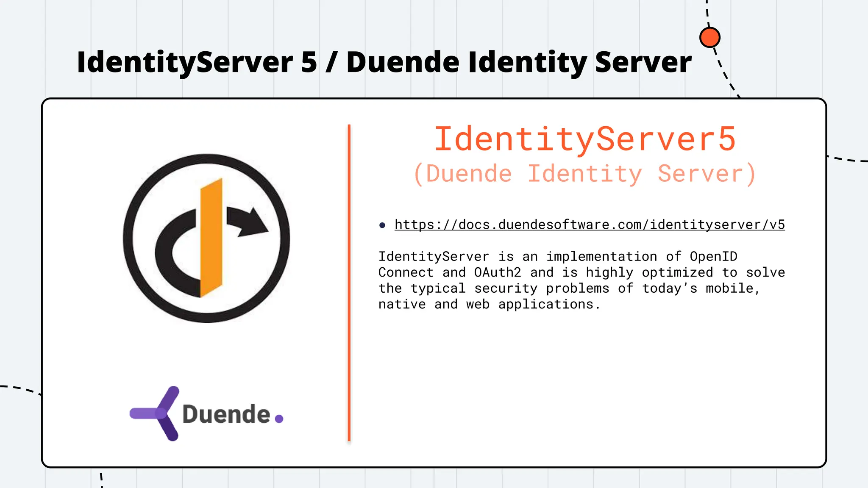
Task: Select the slide title 'IdentityServer 5 / Duende Identity Server'
Action: coord(384,62)
